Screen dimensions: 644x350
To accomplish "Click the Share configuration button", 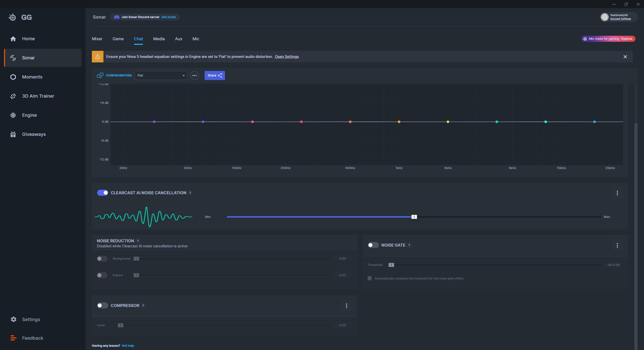I will [214, 75].
